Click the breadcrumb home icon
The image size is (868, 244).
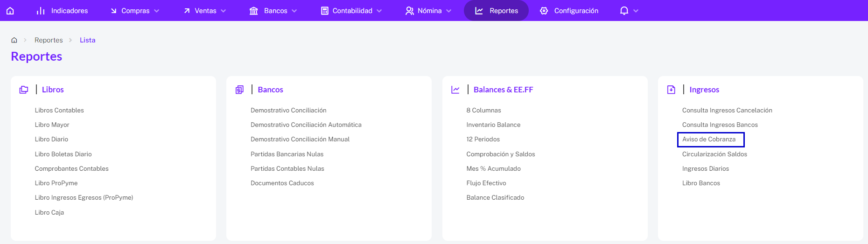[14, 40]
